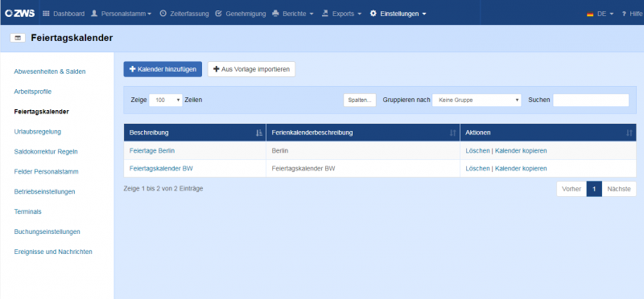Open Felder Personalstamm in sidebar
Screen dimensions: 644x299
[46, 171]
